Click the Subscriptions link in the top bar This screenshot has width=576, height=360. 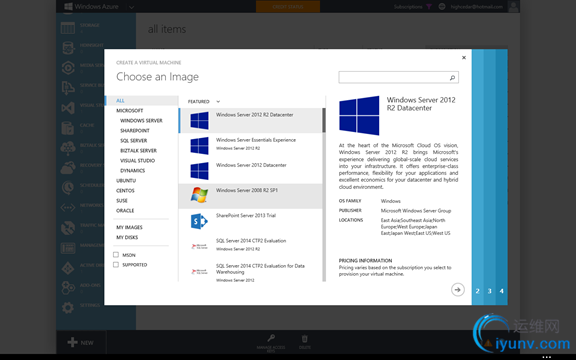pos(408,7)
